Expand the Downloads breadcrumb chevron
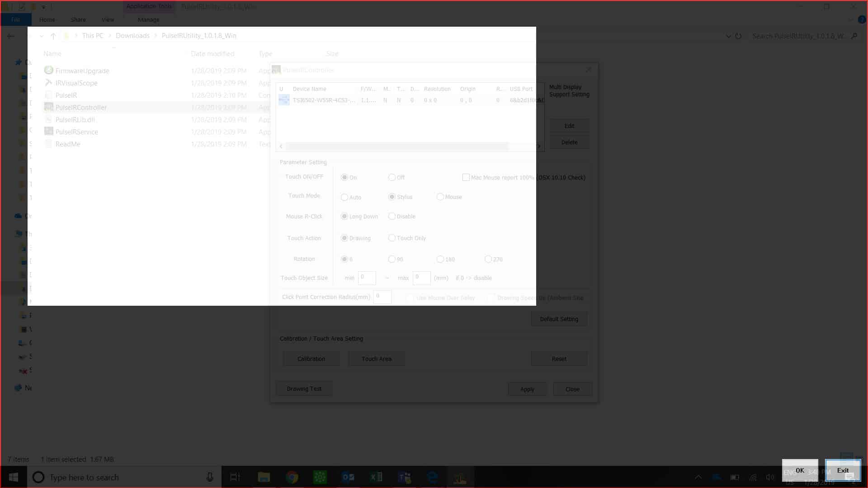 (x=156, y=36)
